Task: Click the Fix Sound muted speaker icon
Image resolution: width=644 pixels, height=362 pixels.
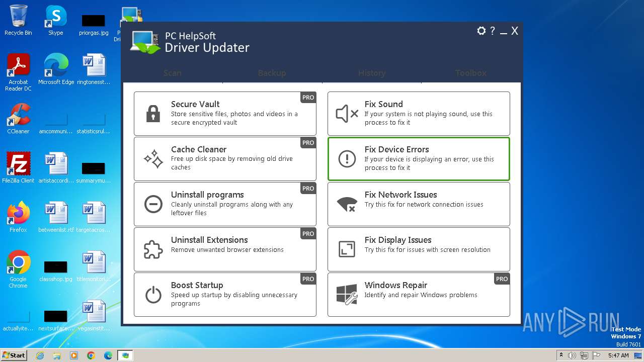Action: coord(347,114)
